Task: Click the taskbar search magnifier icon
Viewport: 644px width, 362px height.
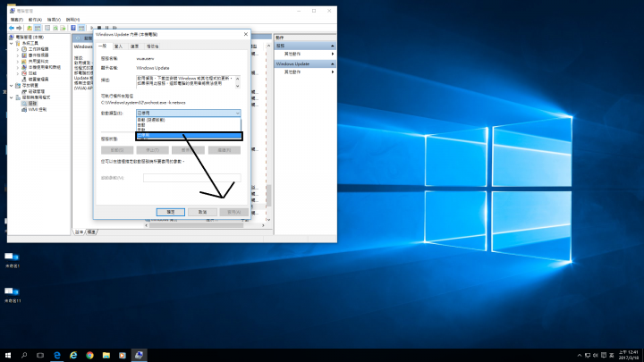Action: point(24,356)
